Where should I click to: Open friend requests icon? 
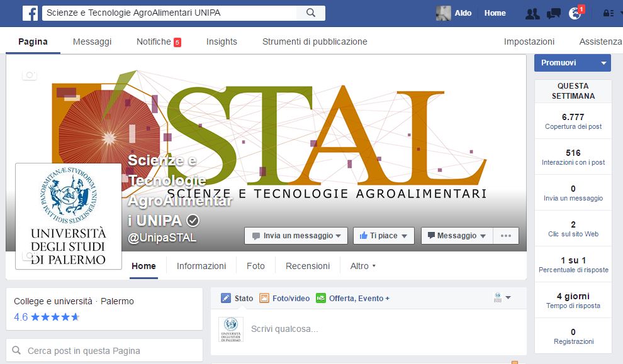click(x=532, y=13)
